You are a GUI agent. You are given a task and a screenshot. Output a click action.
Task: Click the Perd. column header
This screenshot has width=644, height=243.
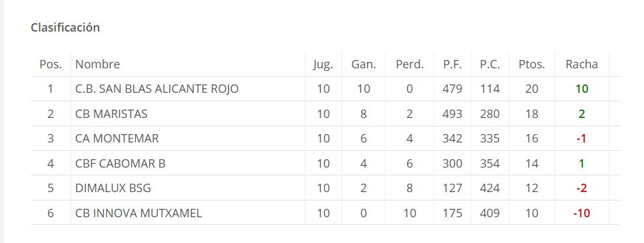coord(410,64)
